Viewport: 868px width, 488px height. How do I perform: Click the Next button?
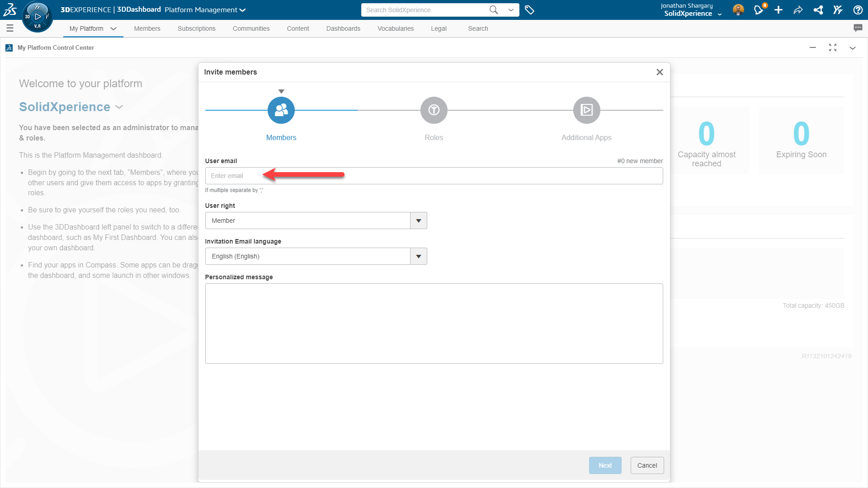[605, 465]
